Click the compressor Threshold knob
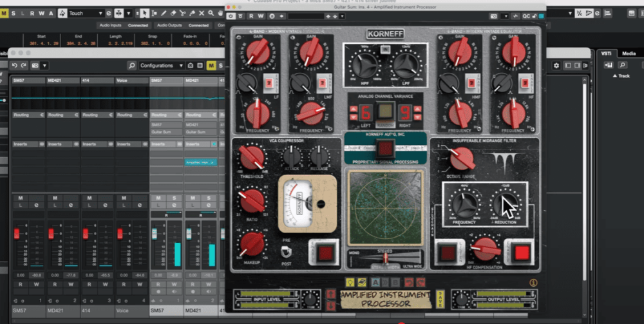 click(252, 157)
